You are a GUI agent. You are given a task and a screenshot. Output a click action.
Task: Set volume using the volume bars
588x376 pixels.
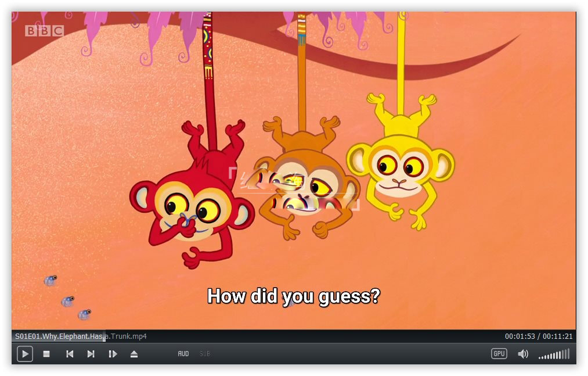click(x=554, y=354)
